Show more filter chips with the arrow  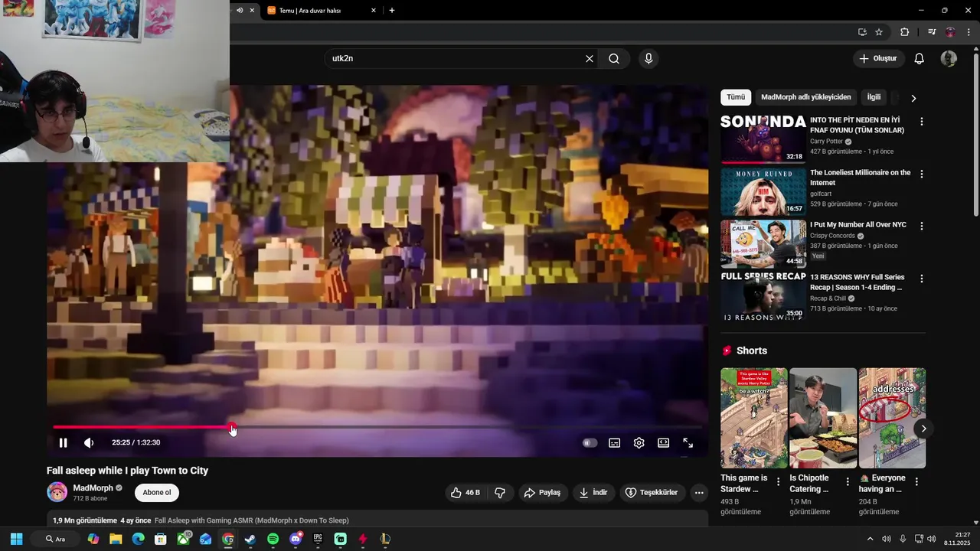coord(913,98)
